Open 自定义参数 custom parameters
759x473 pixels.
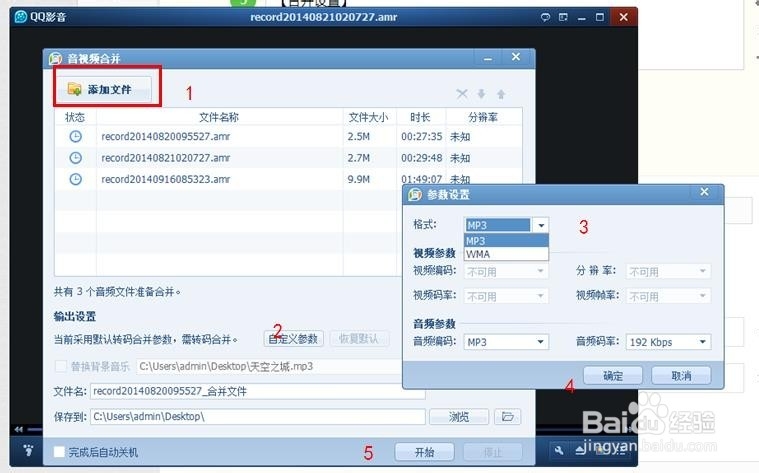click(294, 338)
